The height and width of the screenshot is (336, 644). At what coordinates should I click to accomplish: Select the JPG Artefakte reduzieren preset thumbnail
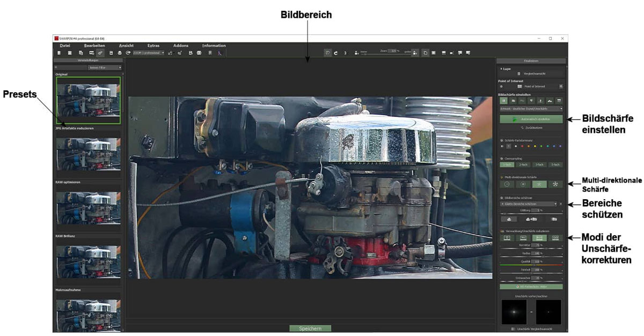click(x=89, y=154)
